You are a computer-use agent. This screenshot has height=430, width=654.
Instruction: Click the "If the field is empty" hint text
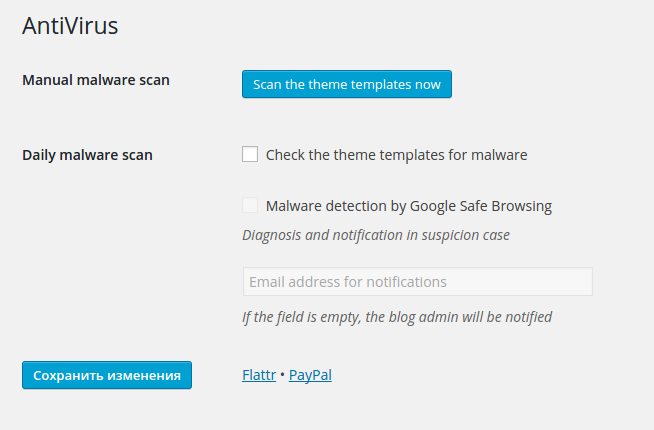coord(396,317)
